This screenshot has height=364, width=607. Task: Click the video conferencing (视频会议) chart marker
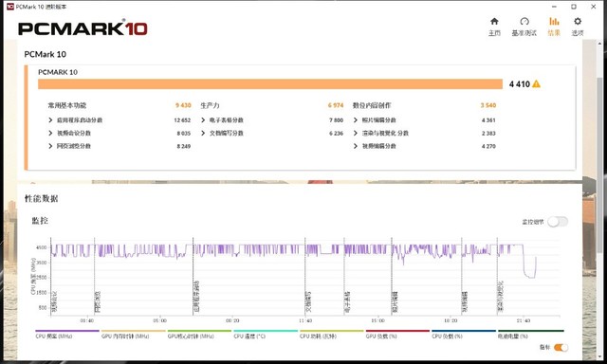pos(54,301)
